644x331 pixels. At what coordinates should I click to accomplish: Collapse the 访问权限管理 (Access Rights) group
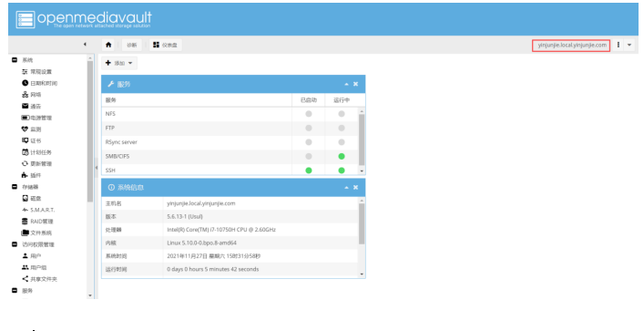[15, 244]
